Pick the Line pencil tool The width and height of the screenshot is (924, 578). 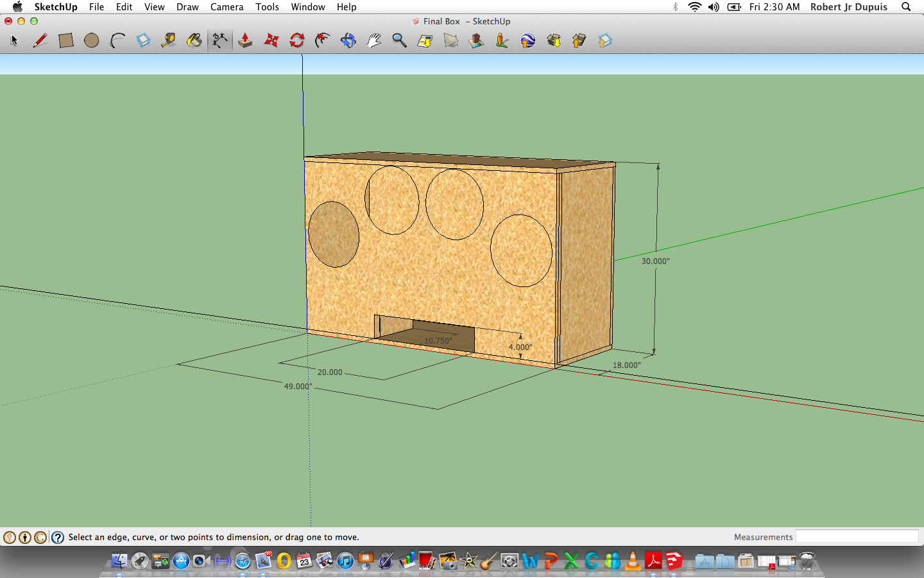point(40,40)
